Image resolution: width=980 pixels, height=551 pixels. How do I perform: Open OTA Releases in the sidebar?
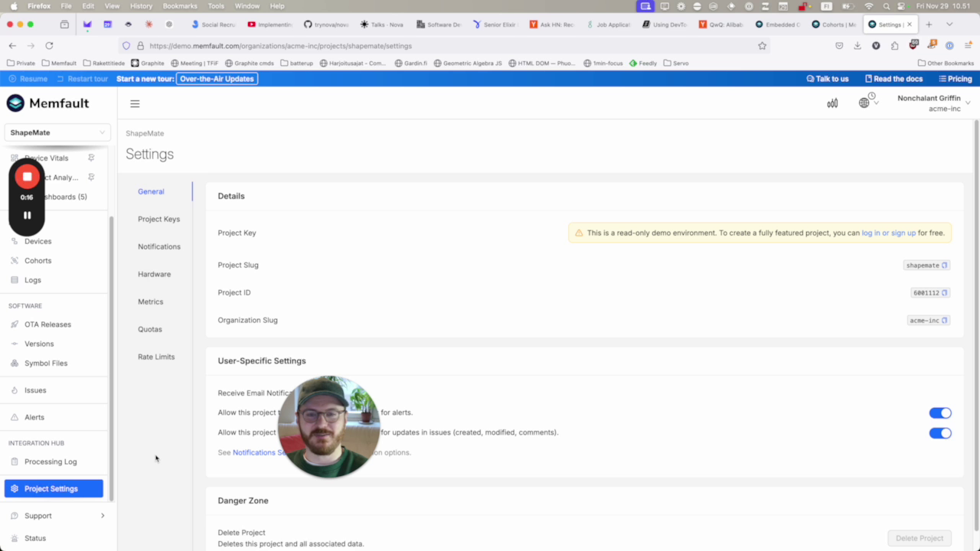pos(47,324)
